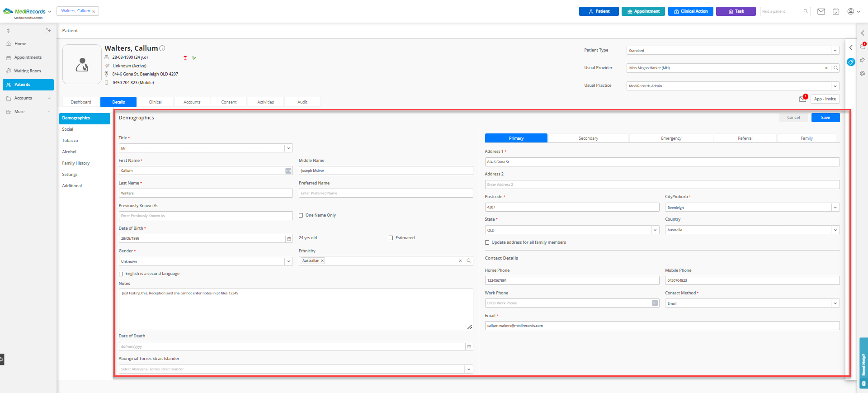The image size is (868, 393).
Task: Open the Activities tab
Action: [265, 102]
